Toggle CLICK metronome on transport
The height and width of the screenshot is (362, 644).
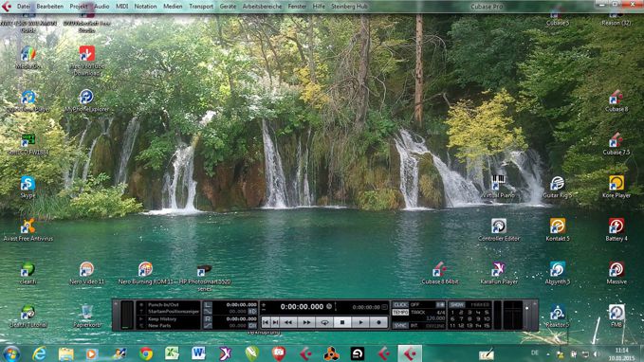(x=400, y=304)
